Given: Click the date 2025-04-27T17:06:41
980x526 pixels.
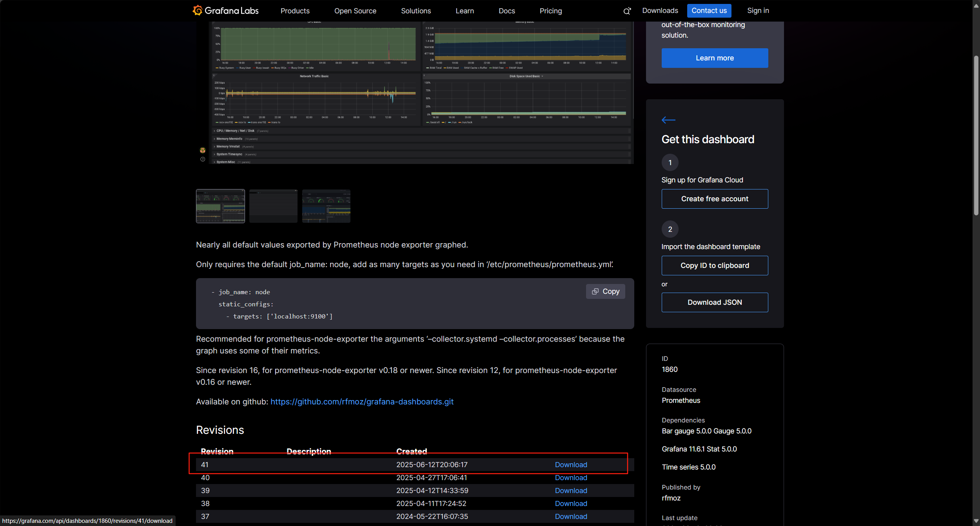Looking at the screenshot, I should pos(432,478).
